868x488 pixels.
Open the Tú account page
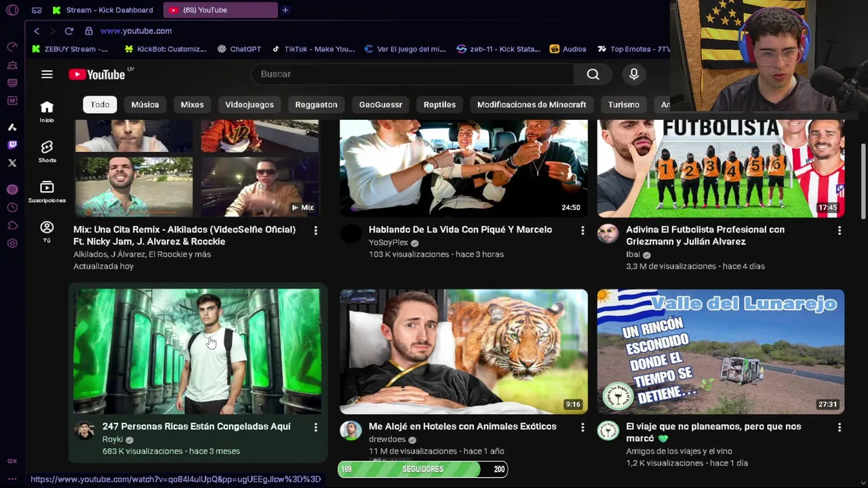(x=47, y=232)
